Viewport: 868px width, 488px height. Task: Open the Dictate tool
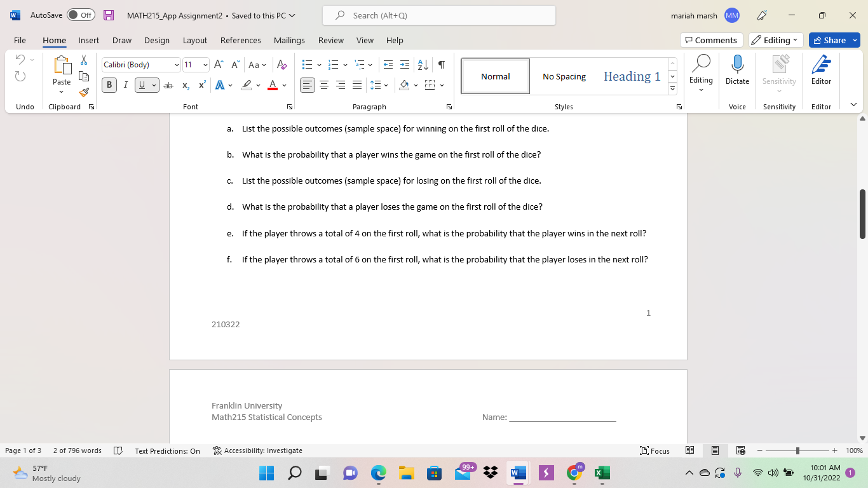(x=737, y=70)
